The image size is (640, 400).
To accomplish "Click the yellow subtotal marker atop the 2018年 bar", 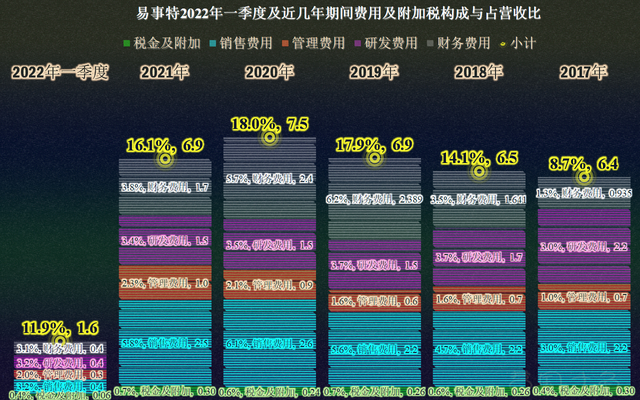I will (x=479, y=171).
